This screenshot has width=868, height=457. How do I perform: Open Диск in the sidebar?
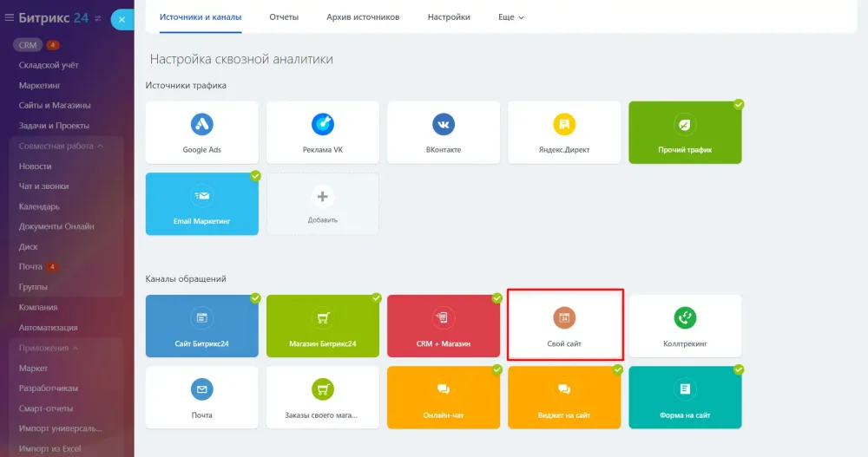pyautogui.click(x=29, y=247)
